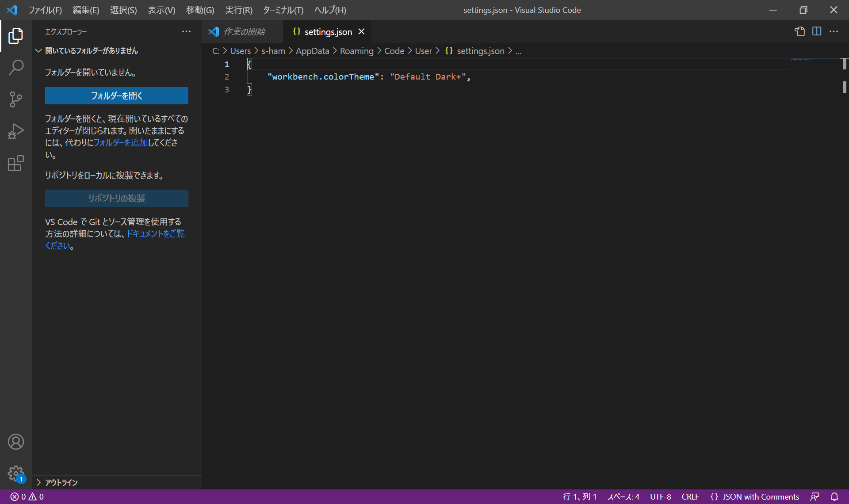Open the Terminal menu
Screen dimensions: 849x504
pos(283,10)
